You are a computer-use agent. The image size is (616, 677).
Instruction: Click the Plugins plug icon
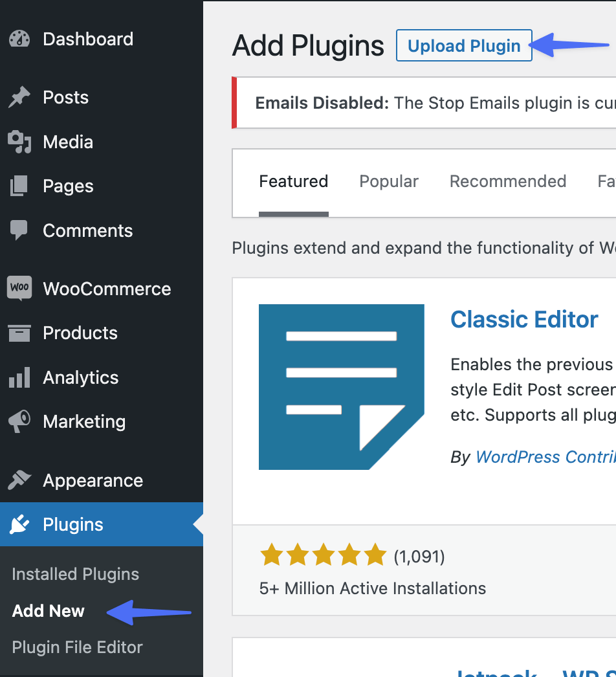click(19, 524)
